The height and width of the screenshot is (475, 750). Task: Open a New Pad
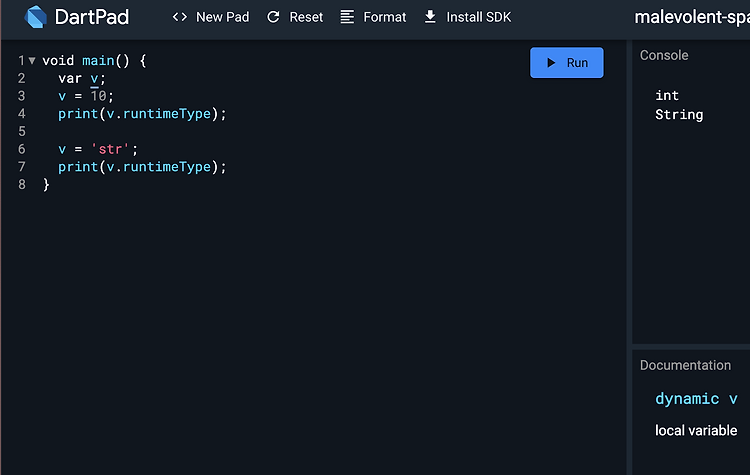tap(210, 17)
